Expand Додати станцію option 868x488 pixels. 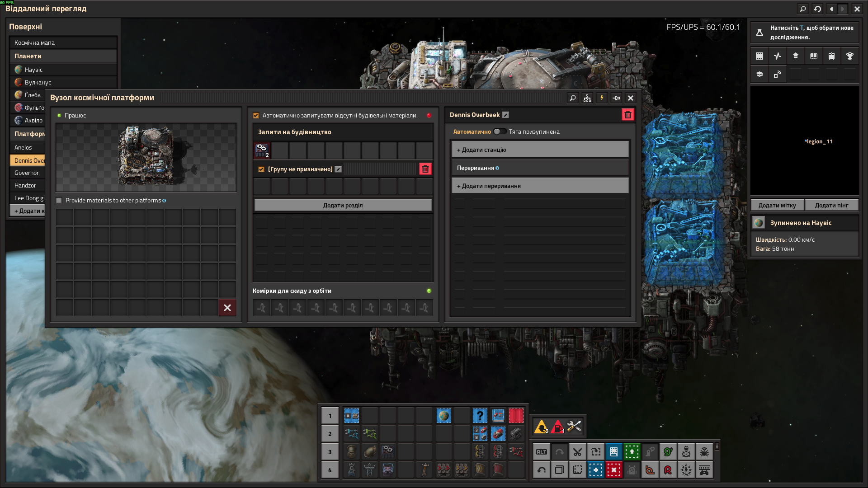tap(540, 150)
